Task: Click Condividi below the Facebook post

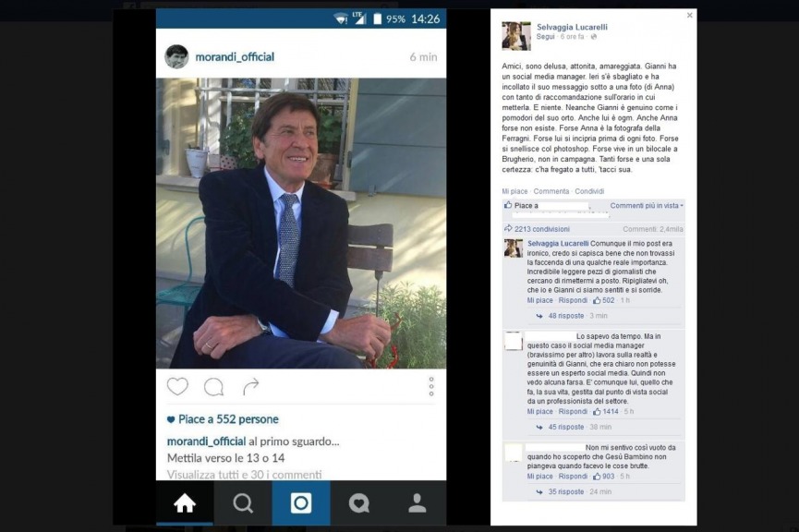Action: [x=589, y=191]
